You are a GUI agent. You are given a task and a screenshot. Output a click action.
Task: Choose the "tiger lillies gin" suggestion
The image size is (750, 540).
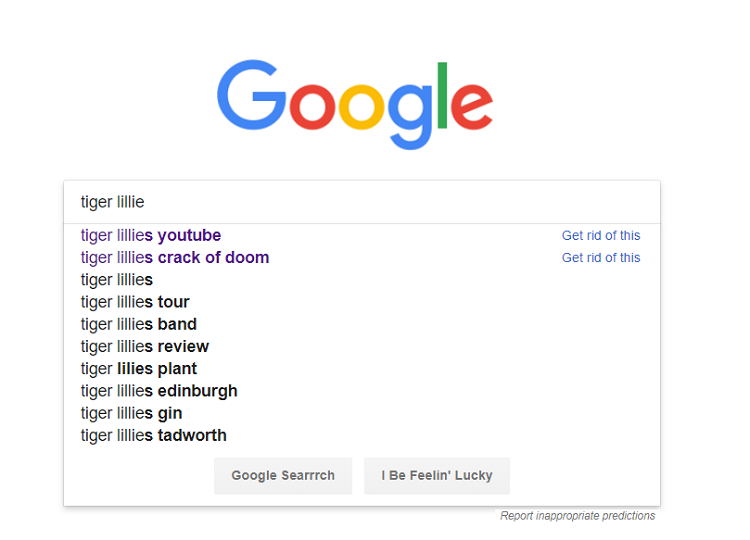pyautogui.click(x=131, y=413)
